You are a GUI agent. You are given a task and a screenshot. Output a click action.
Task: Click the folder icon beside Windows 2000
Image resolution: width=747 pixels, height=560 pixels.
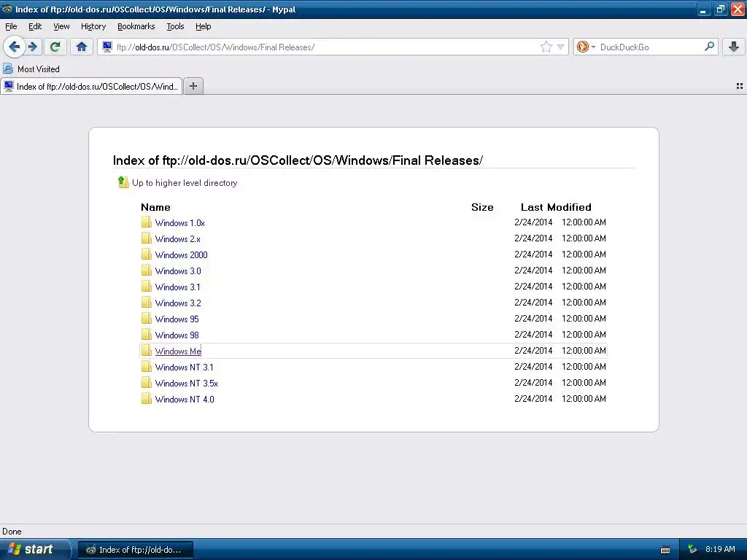click(146, 254)
